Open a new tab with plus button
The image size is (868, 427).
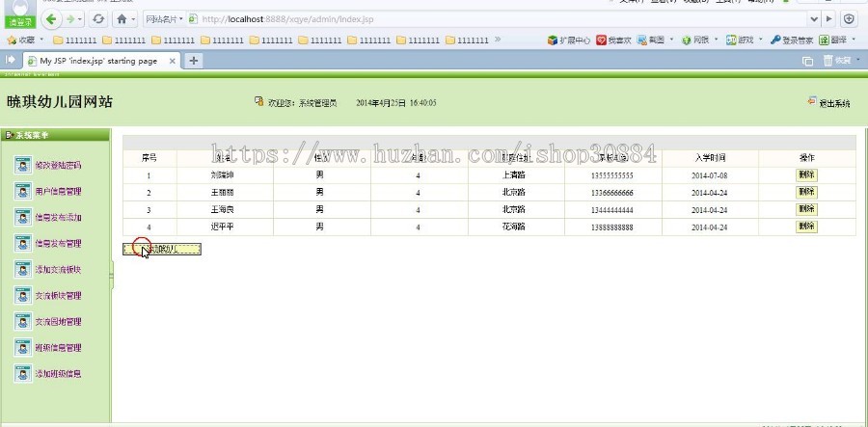point(194,61)
